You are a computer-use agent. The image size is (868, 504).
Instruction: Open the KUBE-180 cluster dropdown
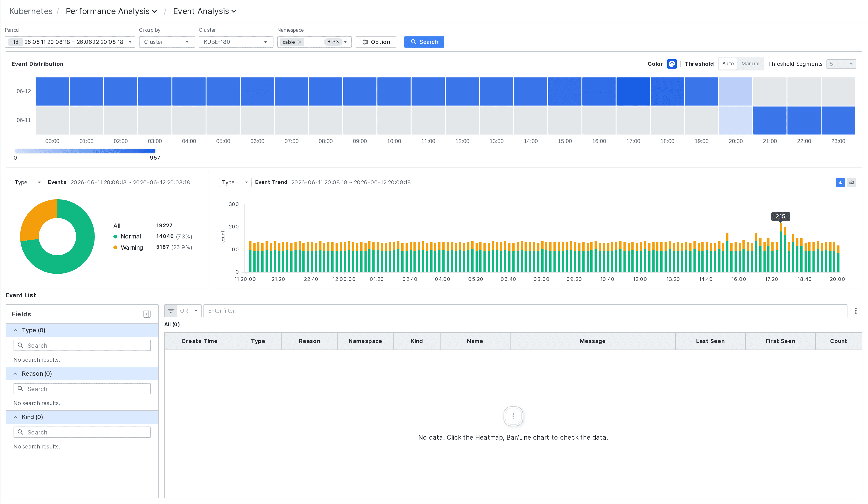pos(236,42)
